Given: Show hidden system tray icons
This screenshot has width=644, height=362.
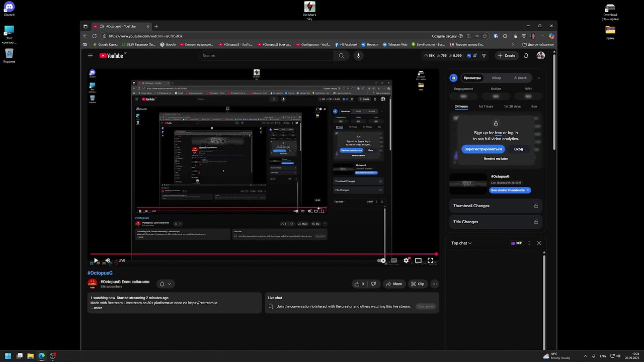Looking at the screenshot, I should 585,356.
